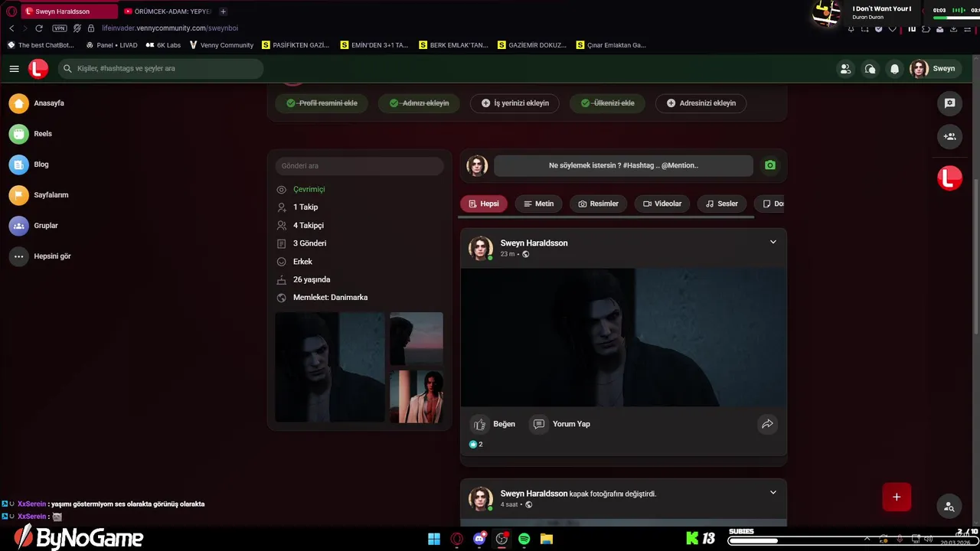980x551 pixels.
Task: Focus the Kişiler, #hashtags search bar
Action: [161, 69]
